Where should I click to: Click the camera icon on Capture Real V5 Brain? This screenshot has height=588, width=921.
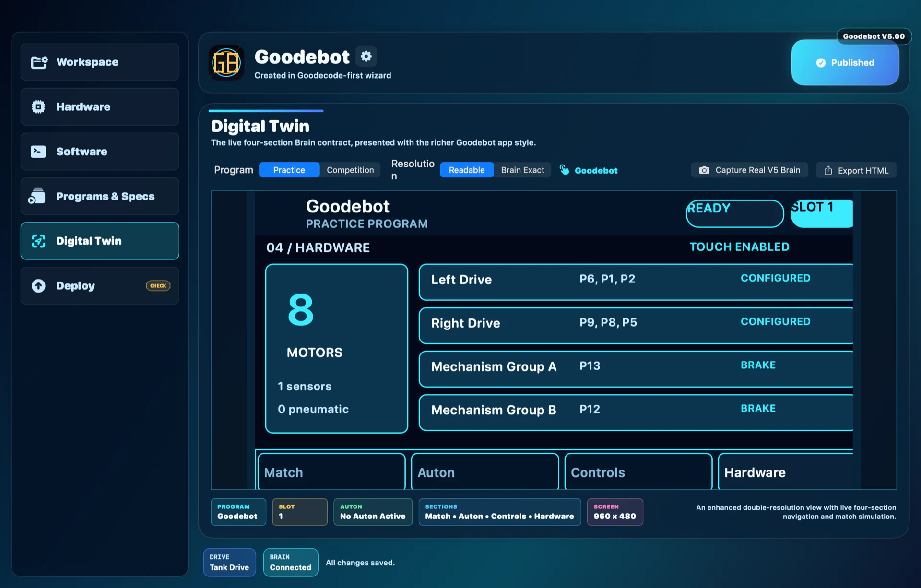pyautogui.click(x=704, y=170)
